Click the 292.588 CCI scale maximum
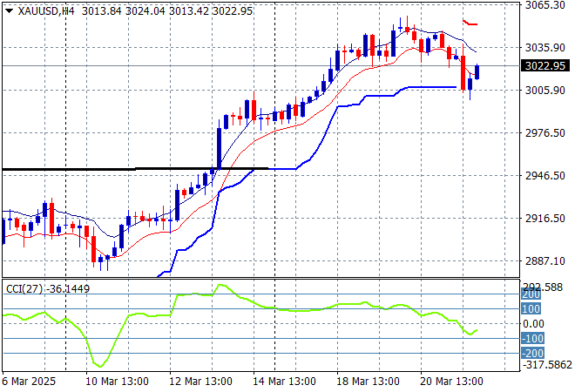The height and width of the screenshot is (392, 575). click(x=543, y=287)
